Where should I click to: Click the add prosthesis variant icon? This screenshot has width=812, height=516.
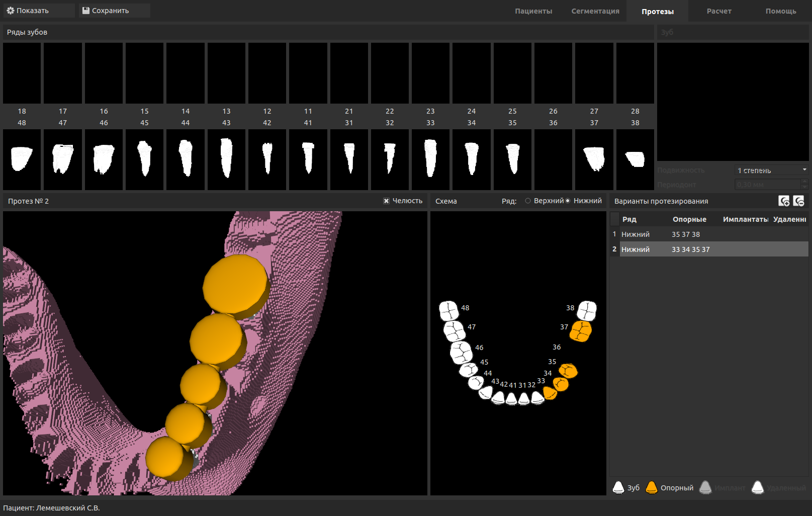tap(783, 201)
